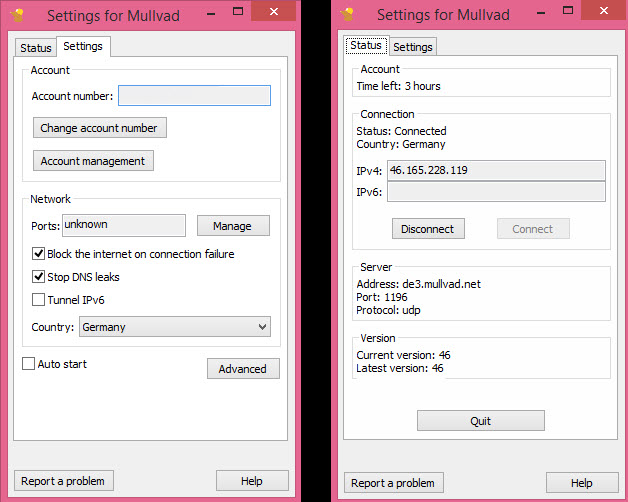
Task: Click 'Port: 1196' text
Action: coord(382,297)
